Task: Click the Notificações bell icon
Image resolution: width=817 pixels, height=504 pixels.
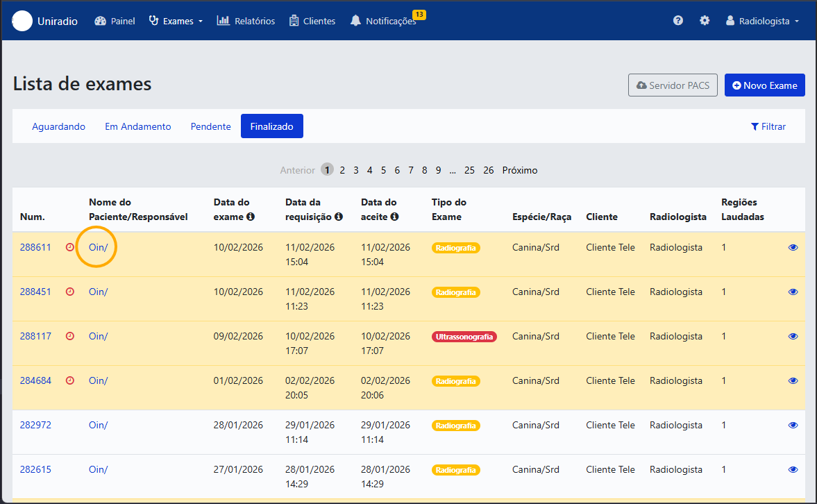Action: tap(355, 21)
